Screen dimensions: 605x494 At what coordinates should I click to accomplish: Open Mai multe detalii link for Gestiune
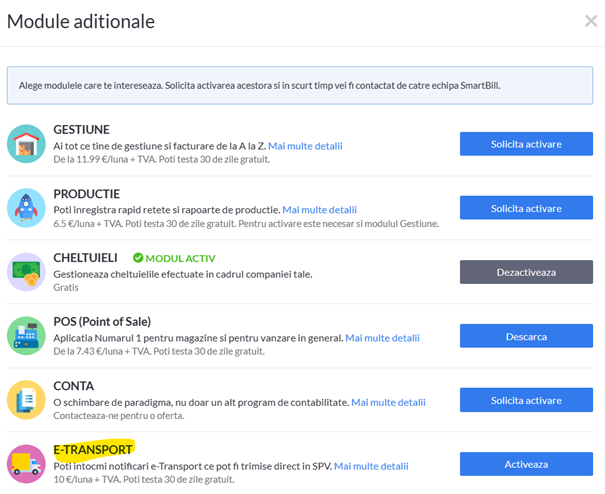[305, 146]
